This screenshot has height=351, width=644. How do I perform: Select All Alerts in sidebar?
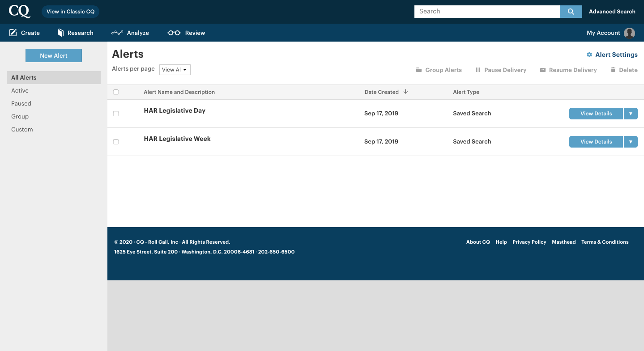(54, 77)
